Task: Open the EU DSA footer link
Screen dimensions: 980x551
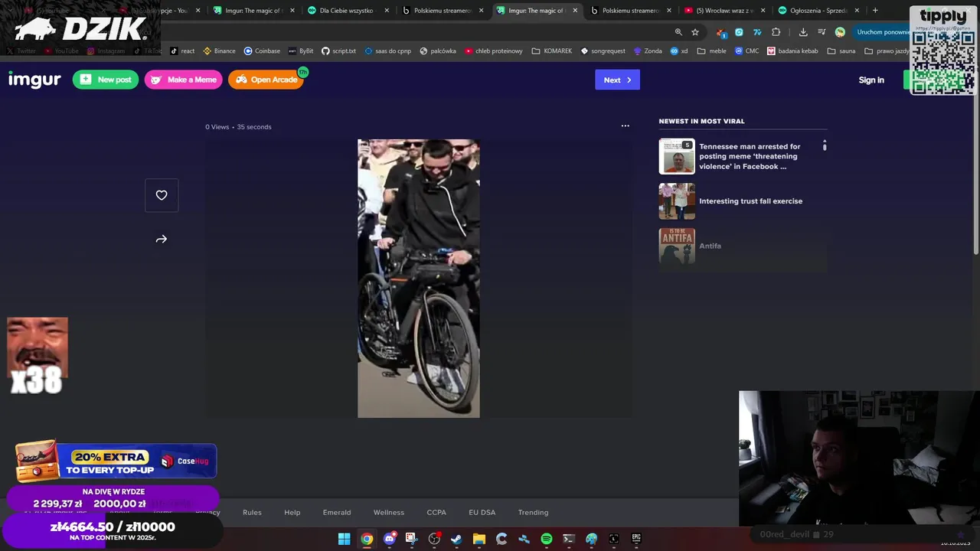Action: (x=482, y=512)
